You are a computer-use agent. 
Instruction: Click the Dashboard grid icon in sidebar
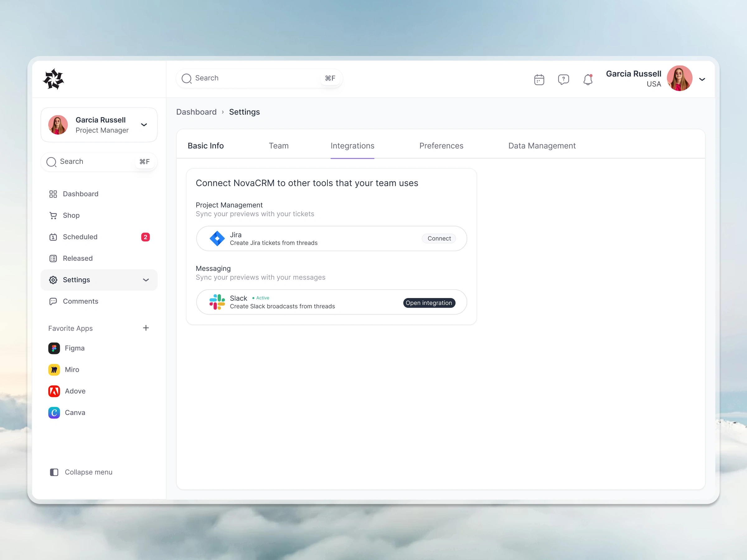53,194
